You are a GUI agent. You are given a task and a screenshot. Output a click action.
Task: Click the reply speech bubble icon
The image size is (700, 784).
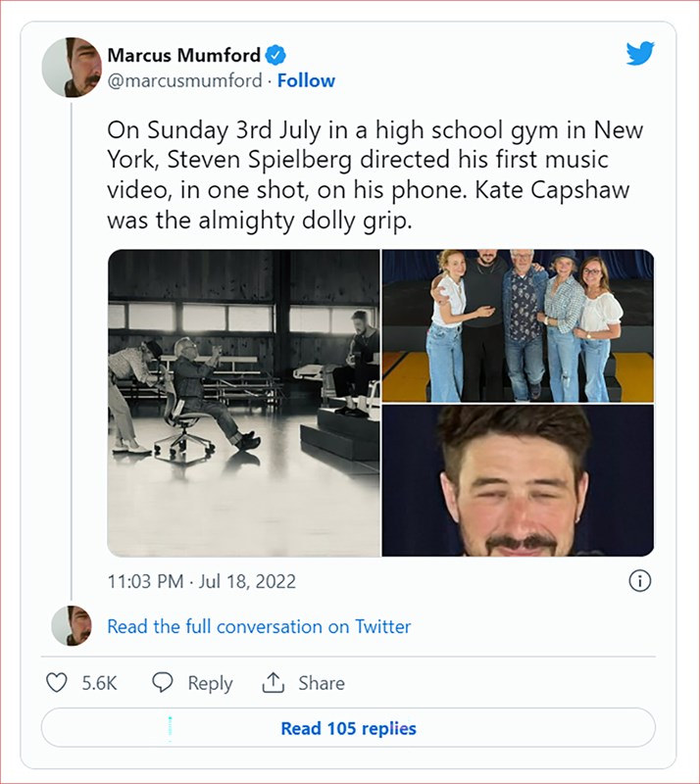click(163, 683)
